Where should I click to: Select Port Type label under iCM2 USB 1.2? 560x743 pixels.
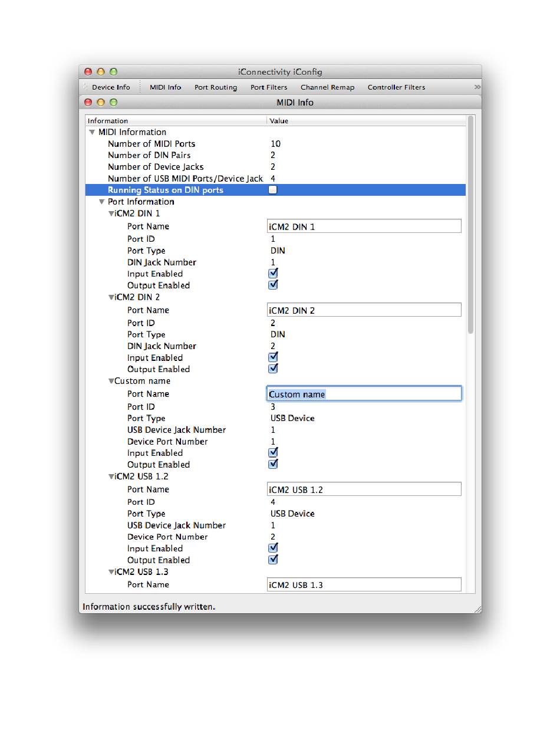click(146, 514)
